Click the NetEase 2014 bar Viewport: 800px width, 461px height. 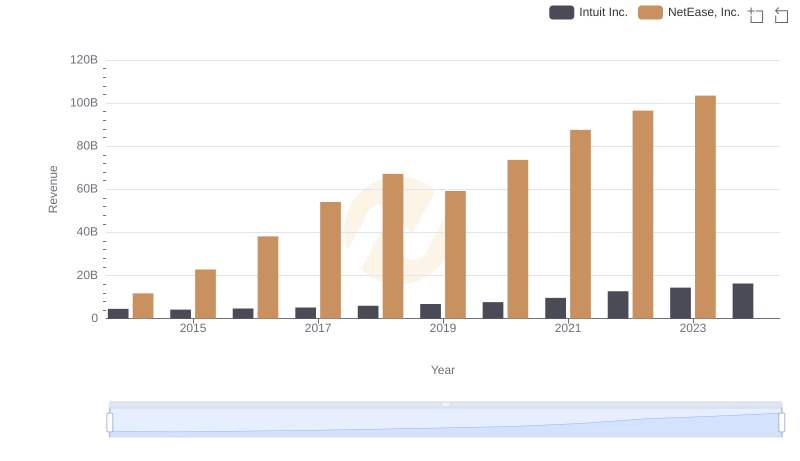pyautogui.click(x=143, y=306)
